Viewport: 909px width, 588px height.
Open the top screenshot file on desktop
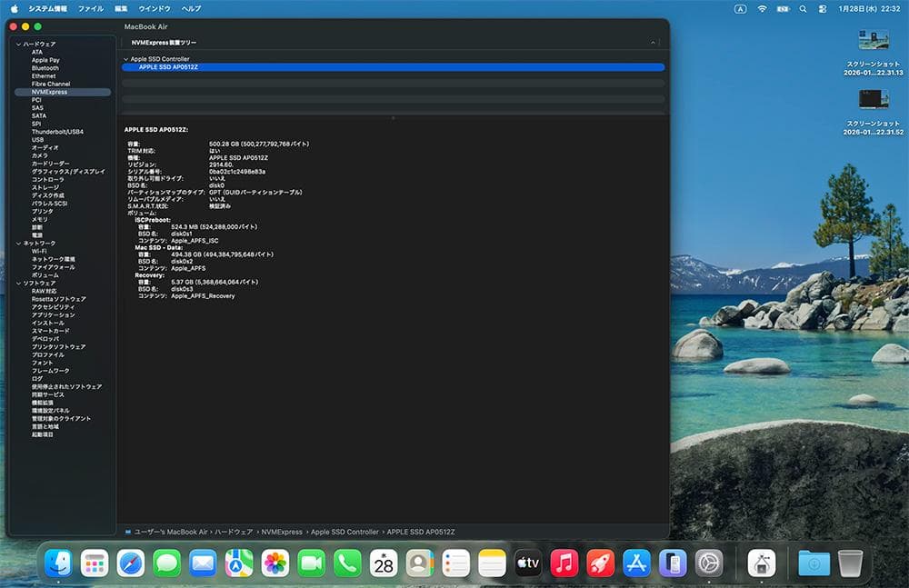(873, 40)
